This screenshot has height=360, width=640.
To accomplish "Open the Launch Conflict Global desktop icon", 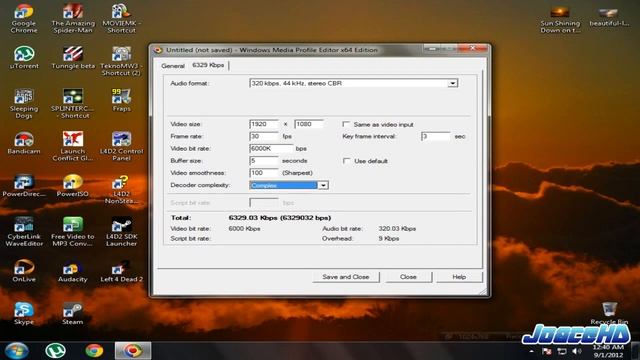I will [x=73, y=146].
